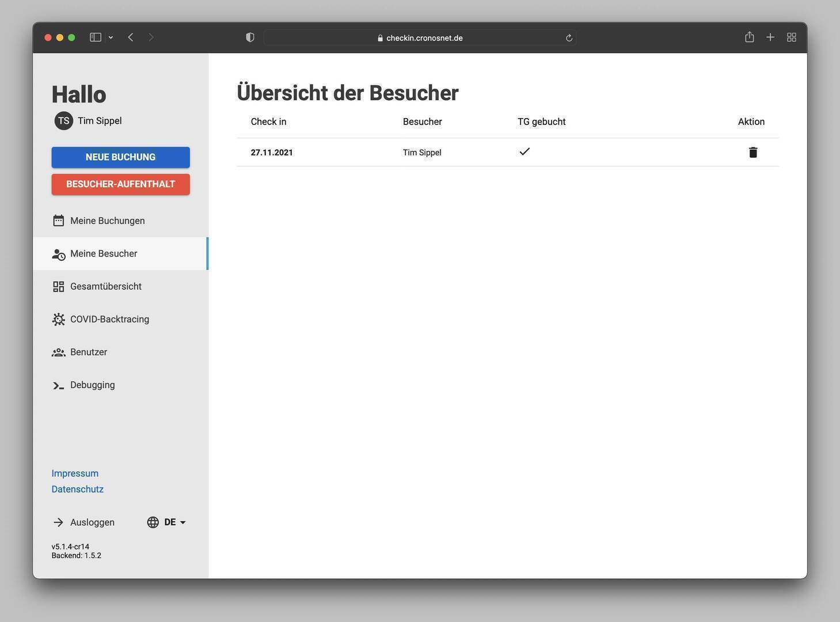This screenshot has height=622, width=840.
Task: Toggle the Safari sidebar
Action: [96, 37]
